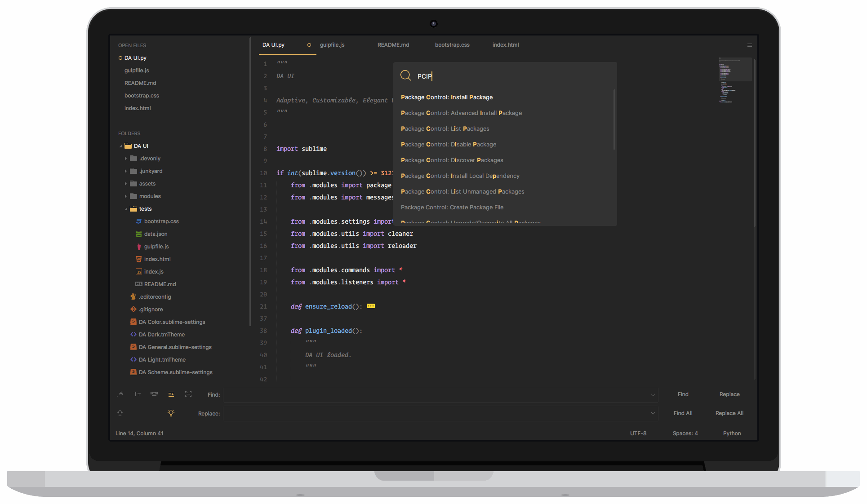The height and width of the screenshot is (504, 867).
Task: Click the icon next to DA Color.sublime-settings
Action: [x=133, y=322]
